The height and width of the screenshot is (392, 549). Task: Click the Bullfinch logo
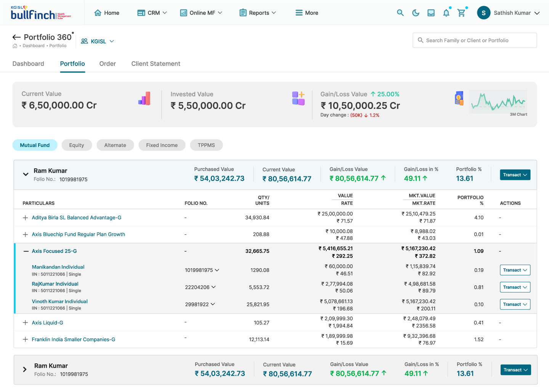pos(41,13)
